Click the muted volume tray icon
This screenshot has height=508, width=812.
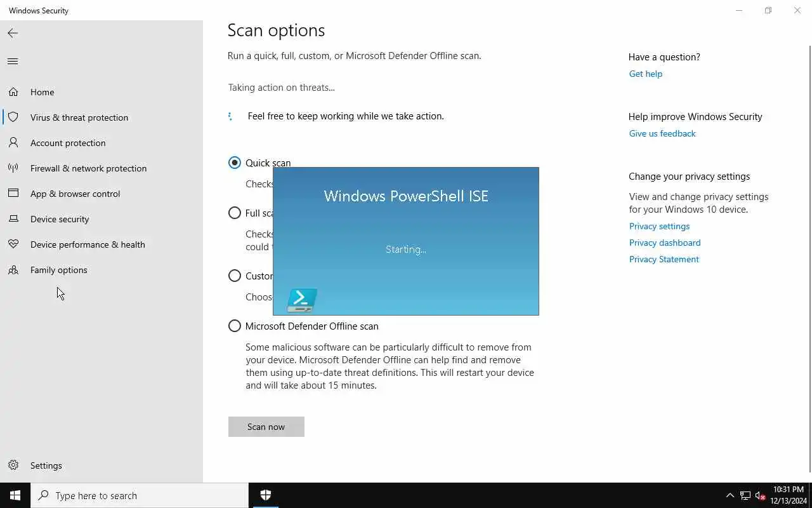[761, 495]
